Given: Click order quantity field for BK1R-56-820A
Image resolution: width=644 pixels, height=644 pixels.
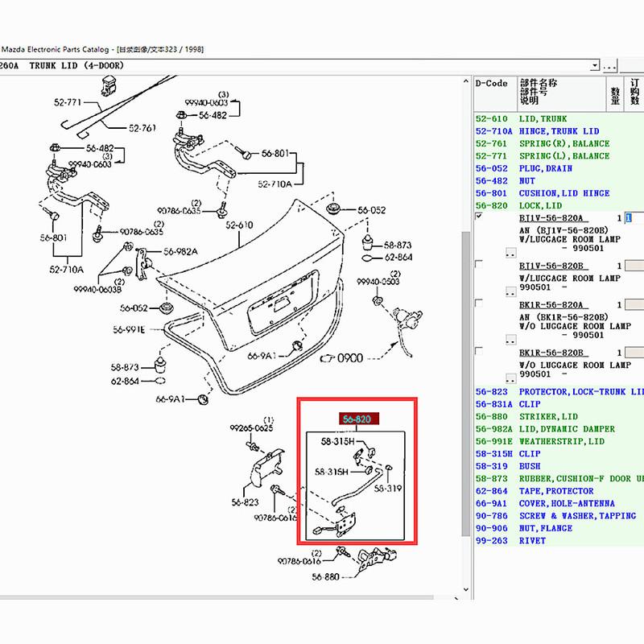Looking at the screenshot, I should tap(634, 305).
